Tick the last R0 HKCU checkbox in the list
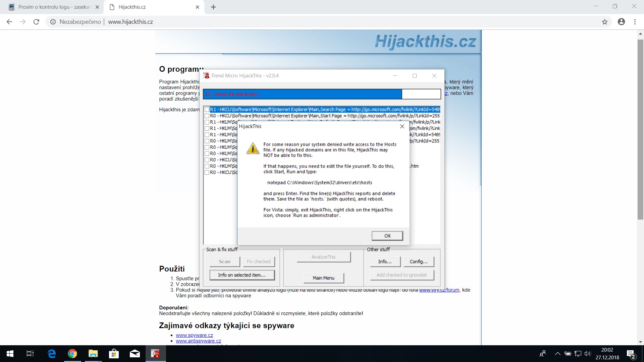Viewport: 644px width, 362px height. [x=207, y=173]
